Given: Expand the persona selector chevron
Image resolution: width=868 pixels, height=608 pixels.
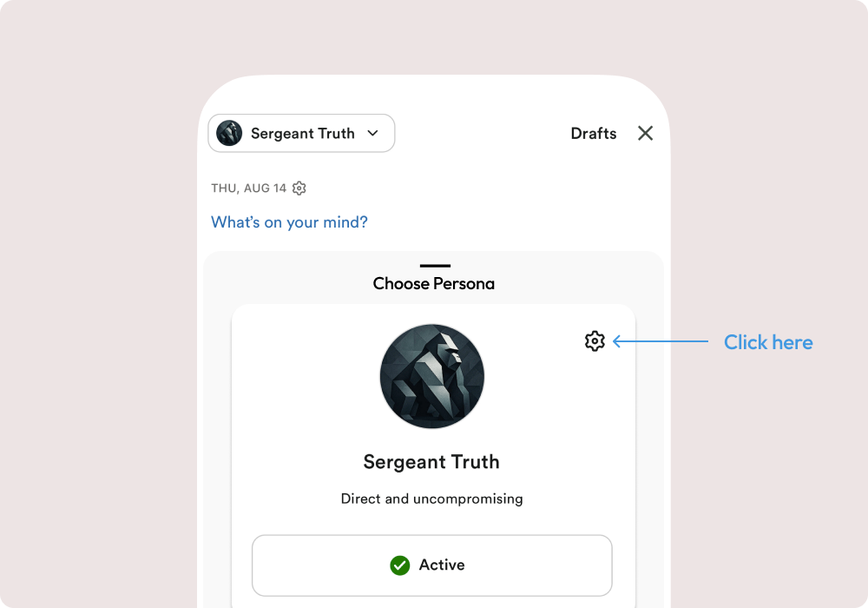Looking at the screenshot, I should (x=372, y=133).
